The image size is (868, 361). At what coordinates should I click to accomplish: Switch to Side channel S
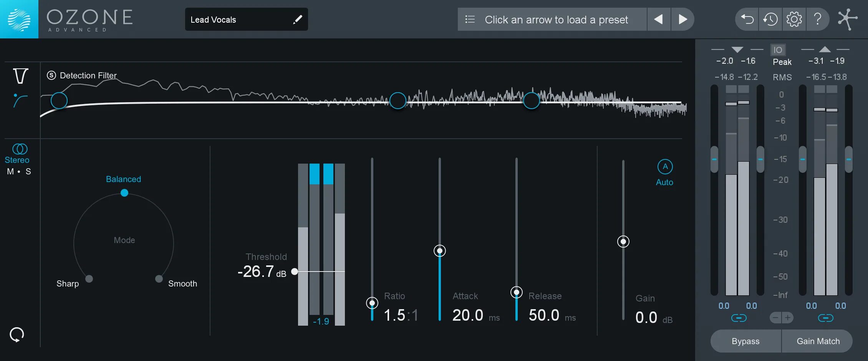[28, 172]
